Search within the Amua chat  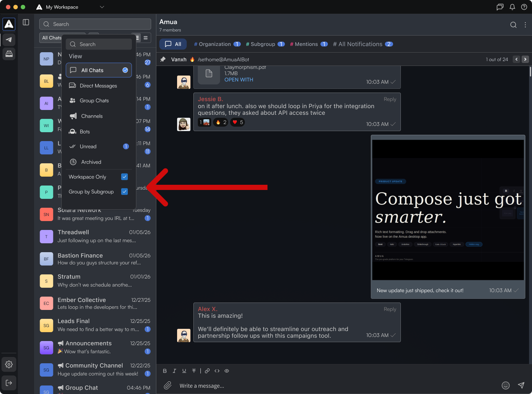click(513, 25)
